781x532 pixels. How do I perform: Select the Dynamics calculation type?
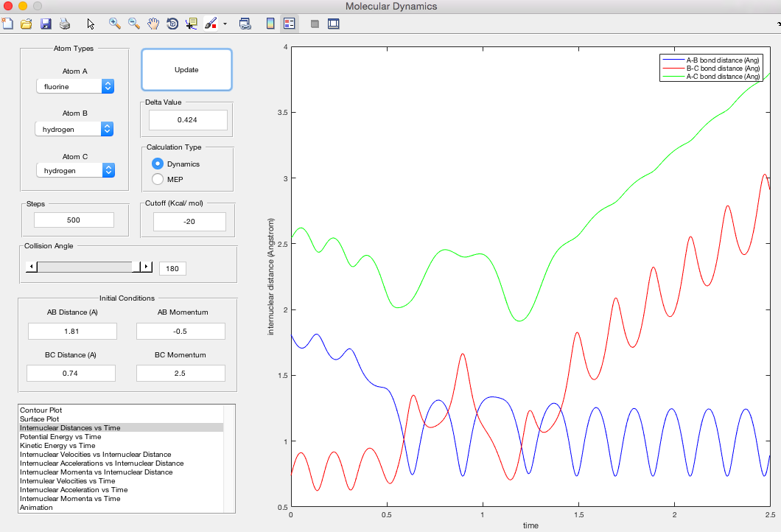click(158, 164)
